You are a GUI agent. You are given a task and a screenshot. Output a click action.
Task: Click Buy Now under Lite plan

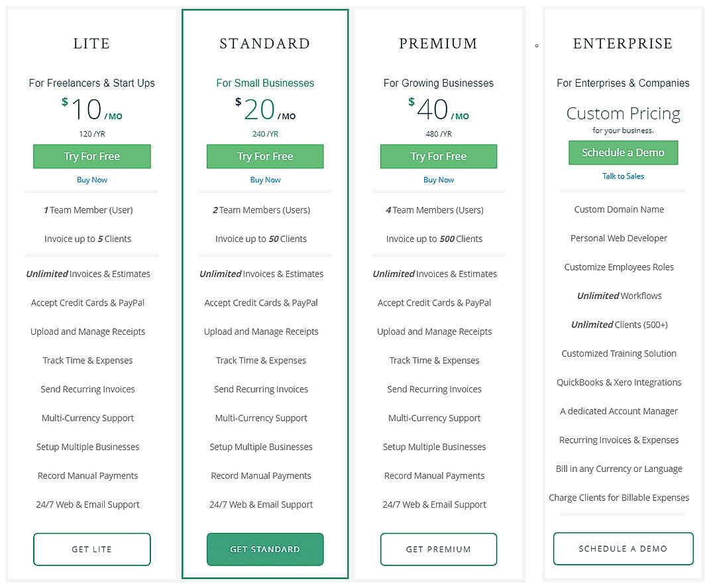[91, 180]
